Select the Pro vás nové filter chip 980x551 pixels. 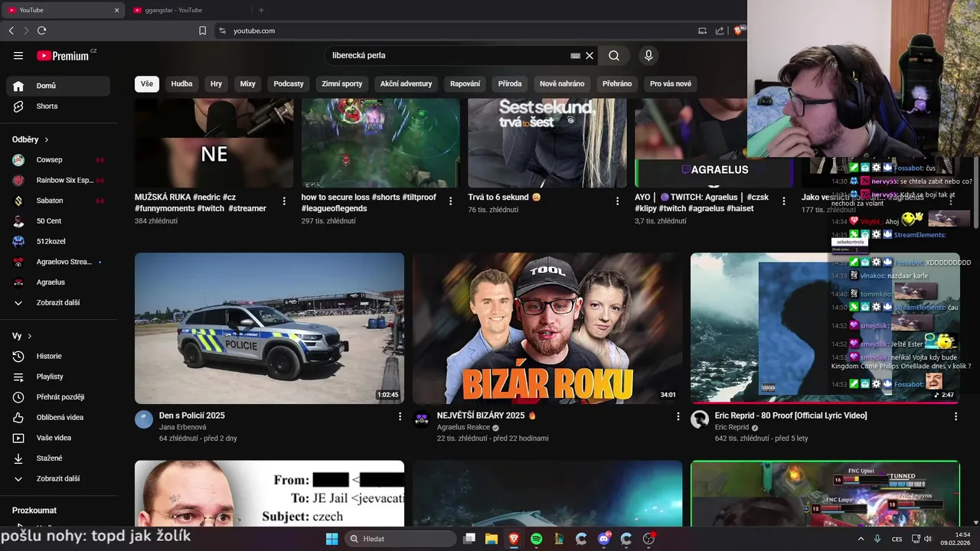tap(671, 83)
